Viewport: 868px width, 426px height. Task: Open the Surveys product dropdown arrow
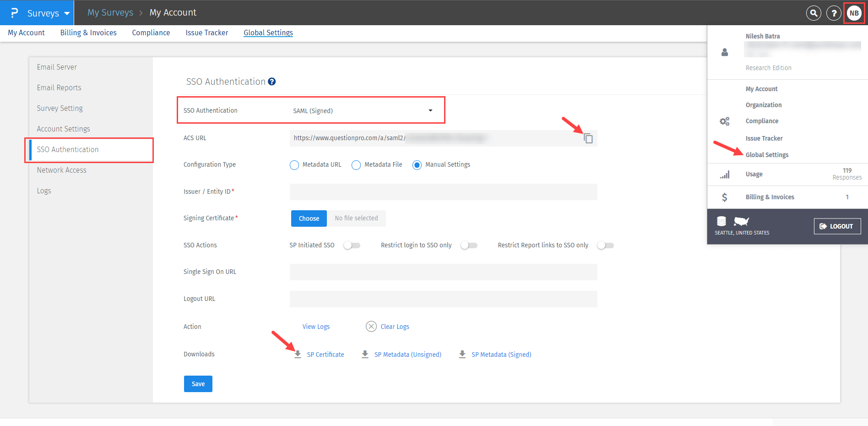67,13
